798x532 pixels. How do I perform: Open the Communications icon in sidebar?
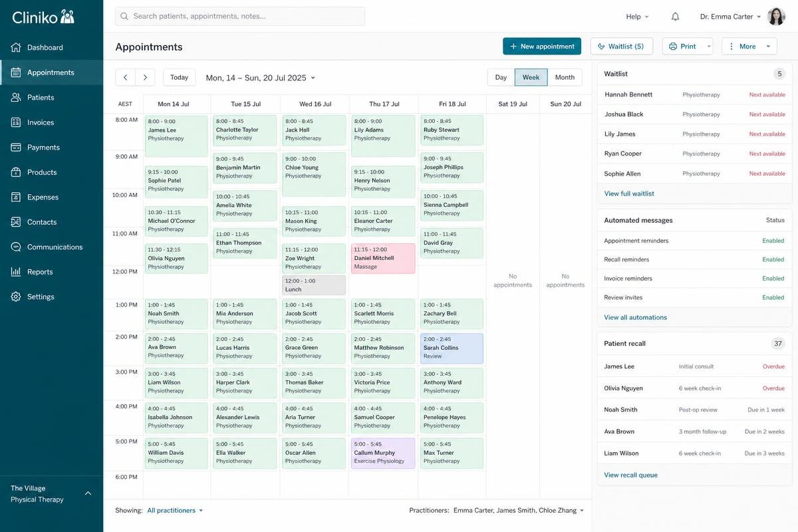click(16, 247)
